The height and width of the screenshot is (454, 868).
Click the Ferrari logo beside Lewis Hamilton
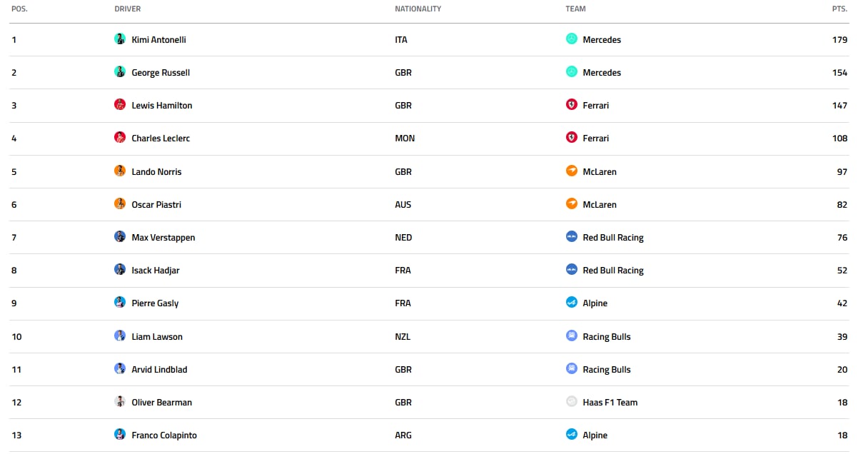pos(571,104)
